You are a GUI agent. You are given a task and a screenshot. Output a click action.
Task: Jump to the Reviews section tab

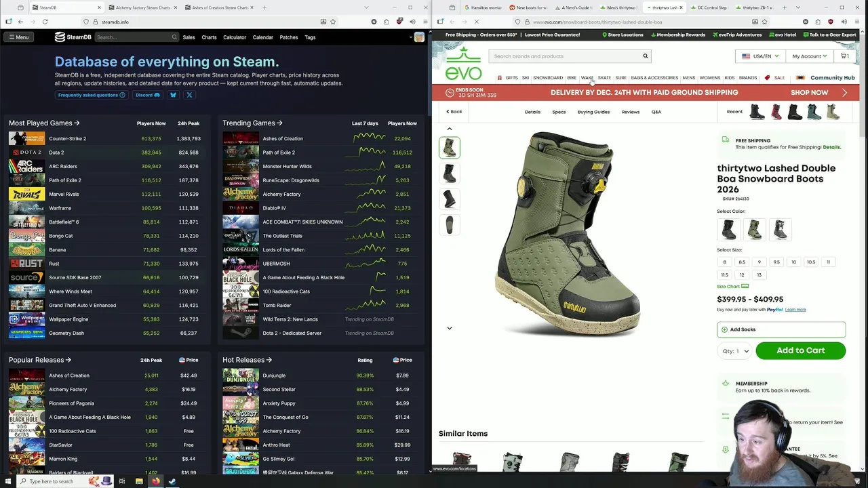[x=631, y=112]
